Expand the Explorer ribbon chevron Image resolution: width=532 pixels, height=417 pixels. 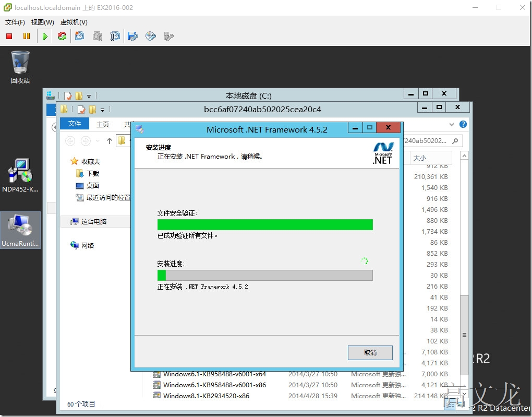(452, 124)
